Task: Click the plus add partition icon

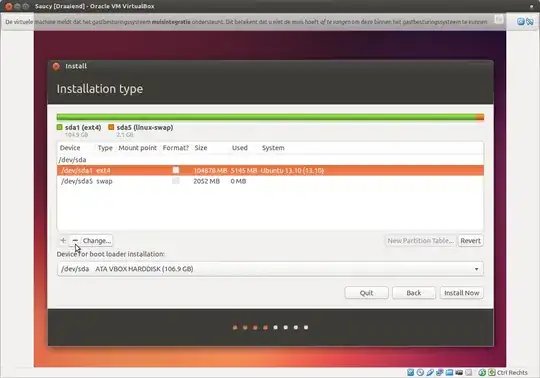Action: (x=63, y=241)
